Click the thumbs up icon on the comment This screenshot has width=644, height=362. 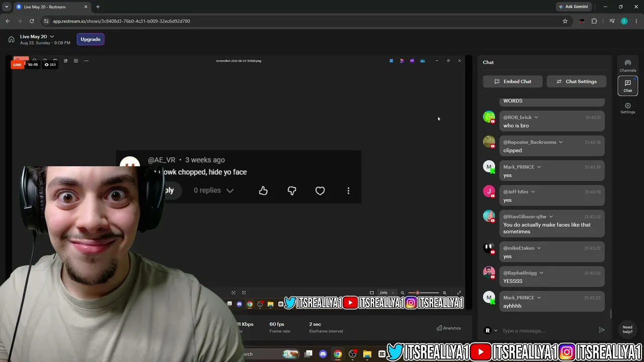click(x=263, y=191)
